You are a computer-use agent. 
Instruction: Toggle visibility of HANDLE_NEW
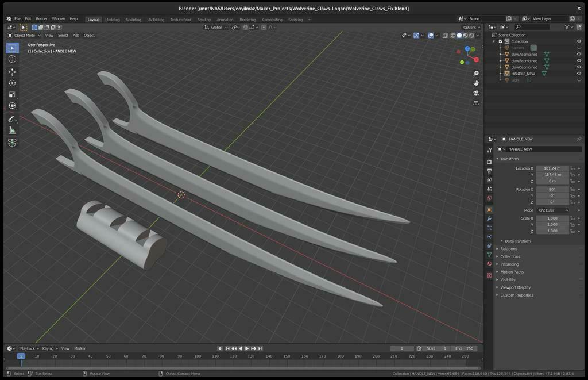(579, 74)
